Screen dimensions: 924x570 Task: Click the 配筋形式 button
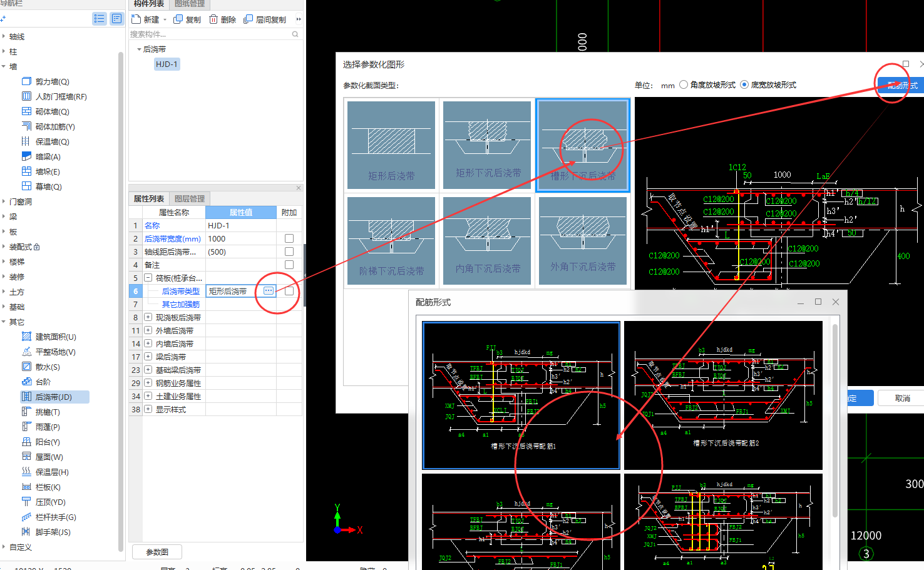[901, 85]
